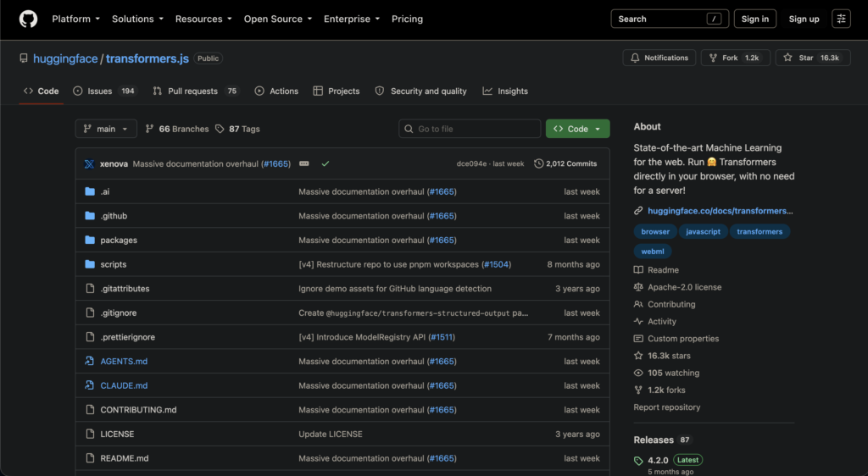The image size is (868, 476).
Task: Click the transformers topic tag
Action: [x=759, y=231]
